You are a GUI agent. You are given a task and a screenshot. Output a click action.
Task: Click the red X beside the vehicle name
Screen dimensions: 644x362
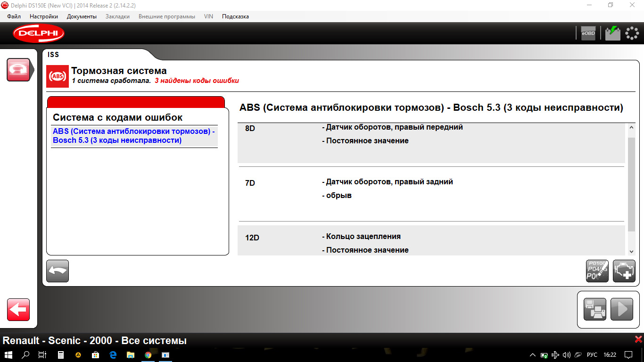[x=638, y=339]
